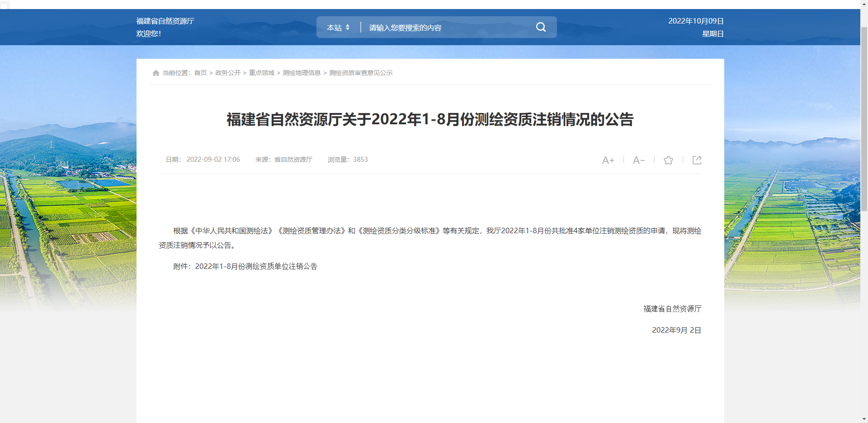This screenshot has width=868, height=423.
Task: Open the 政务公开 breadcrumb link
Action: (x=227, y=73)
